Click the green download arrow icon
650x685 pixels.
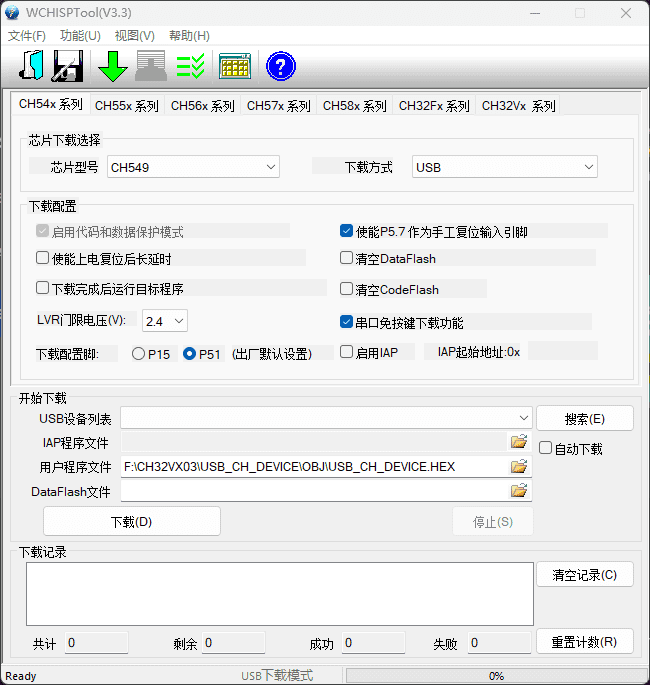(x=113, y=66)
